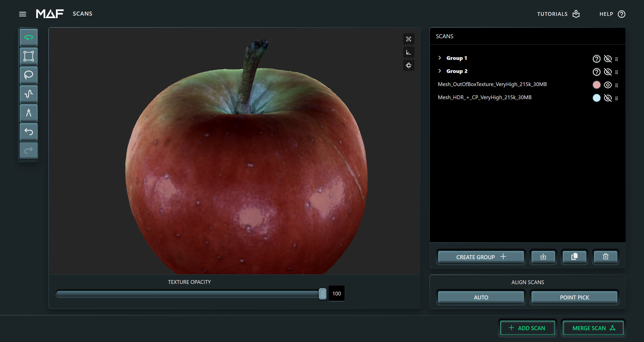Select the compass measure tool
Image resolution: width=644 pixels, height=342 pixels.
click(x=29, y=113)
